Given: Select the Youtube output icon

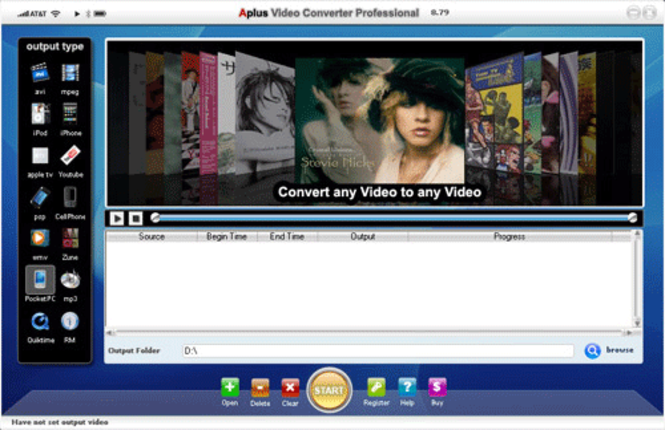Looking at the screenshot, I should 70,156.
